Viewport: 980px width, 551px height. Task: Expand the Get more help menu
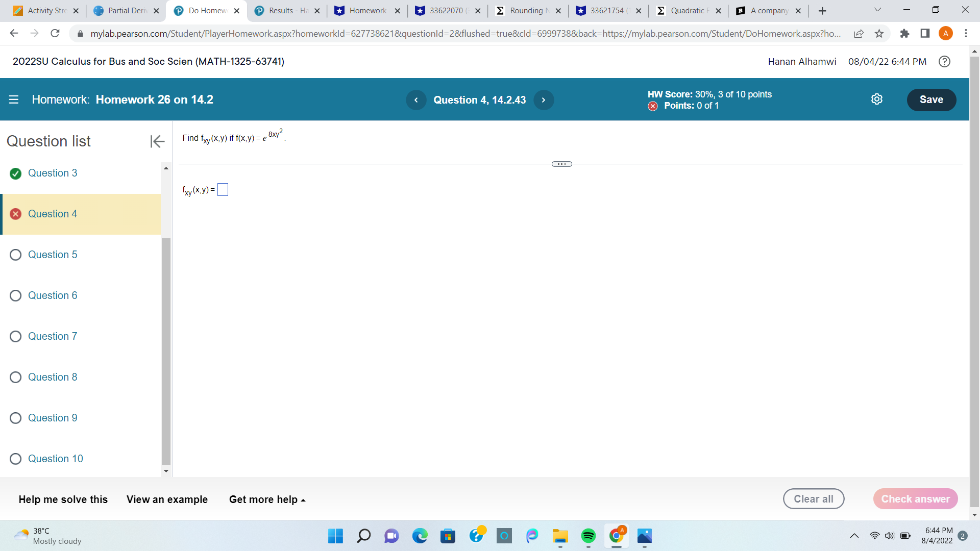(267, 499)
